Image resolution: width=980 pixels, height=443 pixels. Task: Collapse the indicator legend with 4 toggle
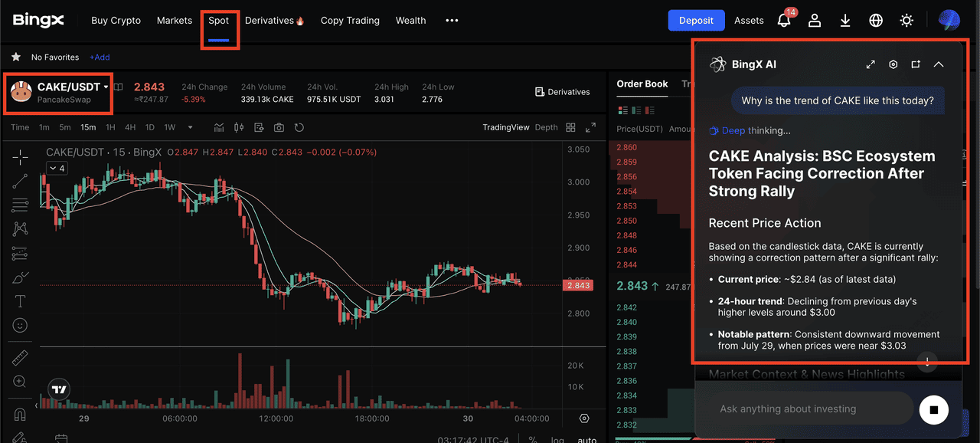click(57, 168)
